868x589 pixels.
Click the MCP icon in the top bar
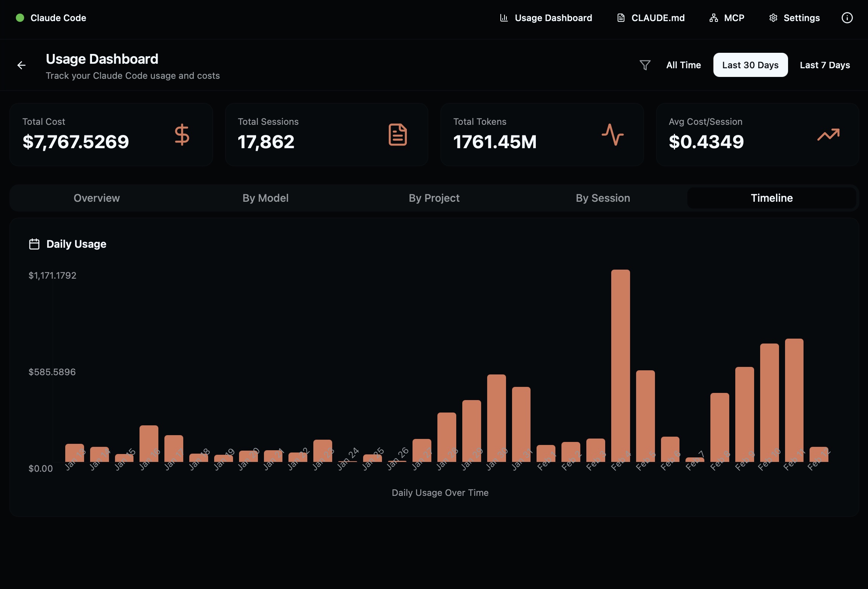(714, 18)
